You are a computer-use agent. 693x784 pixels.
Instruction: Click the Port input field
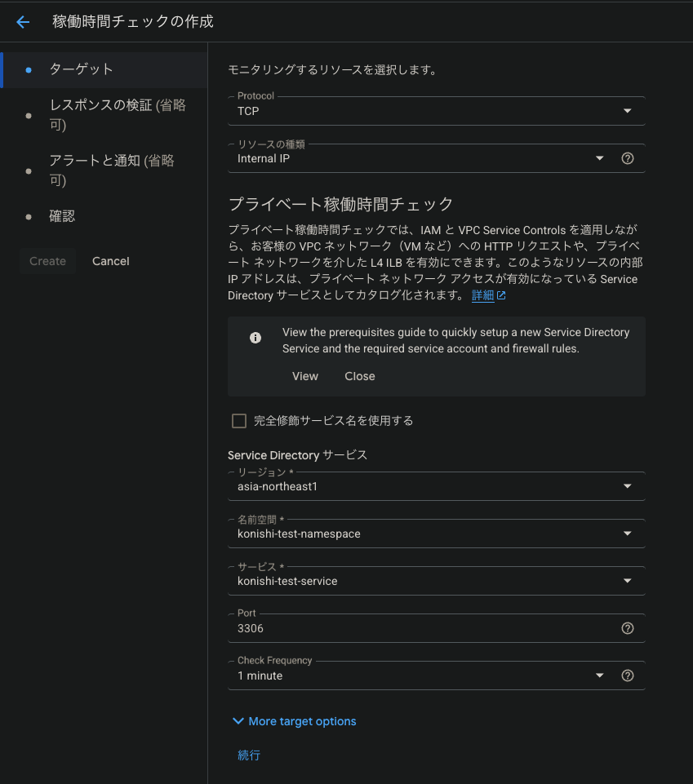[420, 628]
